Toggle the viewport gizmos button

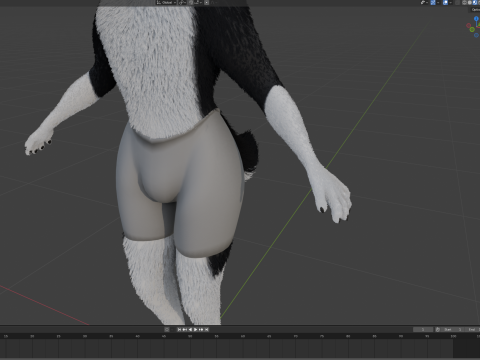coord(433,2)
